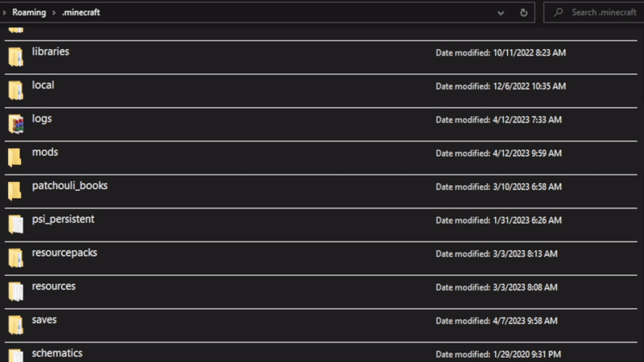Click the psi_persistent folder icon
644x362 pixels.
15,224
